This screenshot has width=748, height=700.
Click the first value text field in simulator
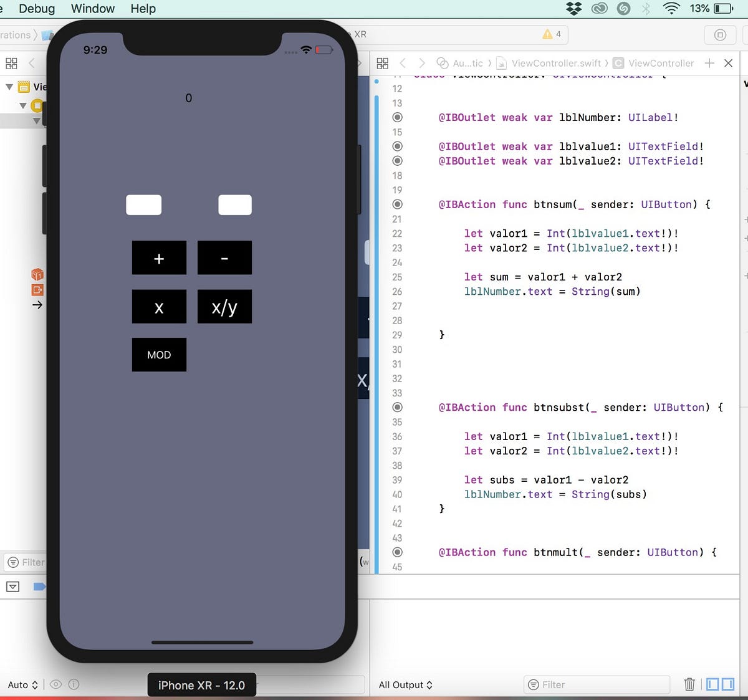click(144, 204)
